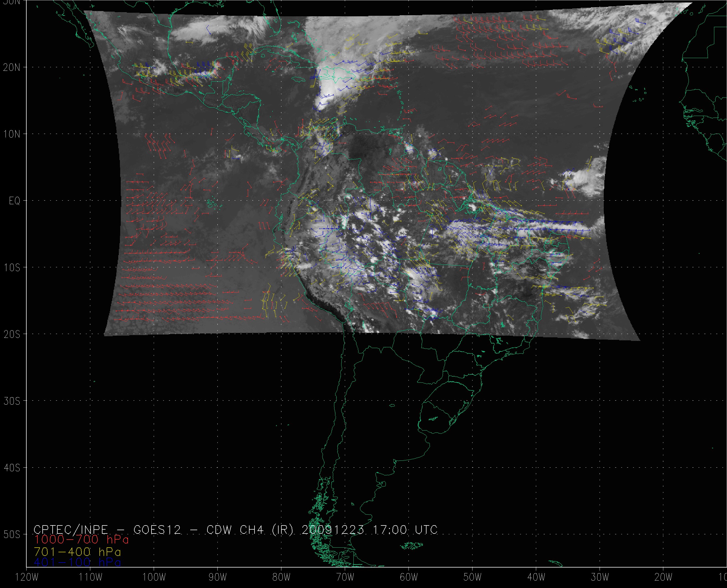Click the 30S latitude axis label
The image size is (727, 588).
tap(12, 401)
